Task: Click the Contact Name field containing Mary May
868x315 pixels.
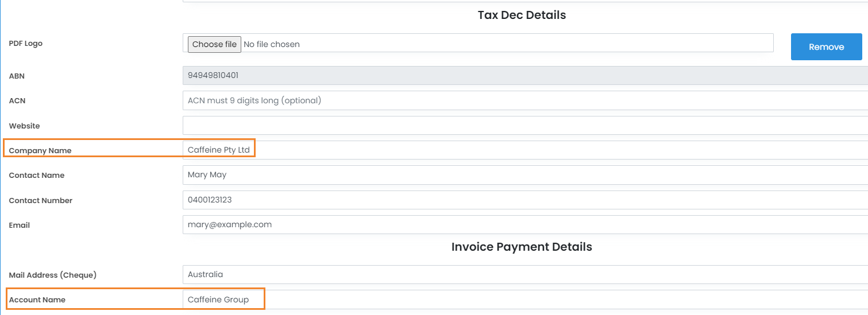Action: 517,175
